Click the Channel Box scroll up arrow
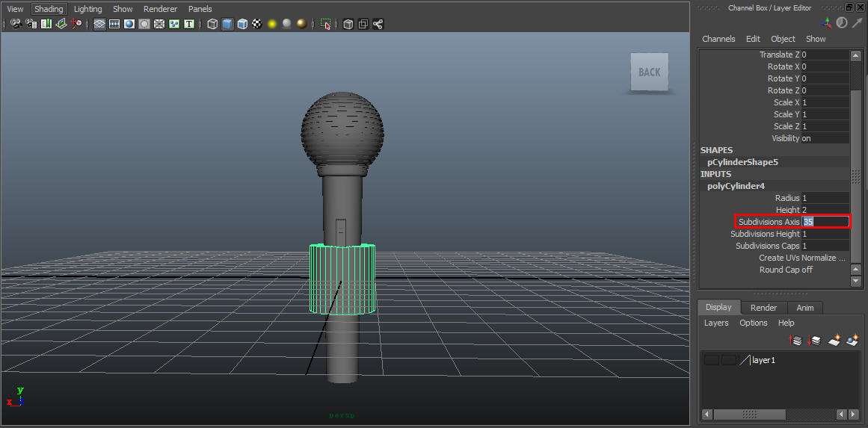Image resolution: width=868 pixels, height=428 pixels. (855, 55)
